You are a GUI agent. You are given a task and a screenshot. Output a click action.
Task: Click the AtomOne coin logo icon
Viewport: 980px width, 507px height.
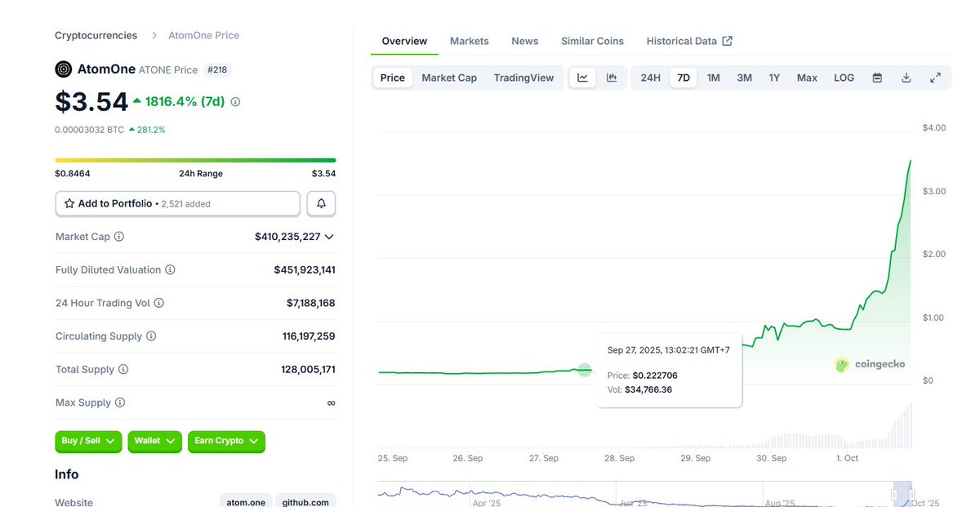tap(64, 69)
